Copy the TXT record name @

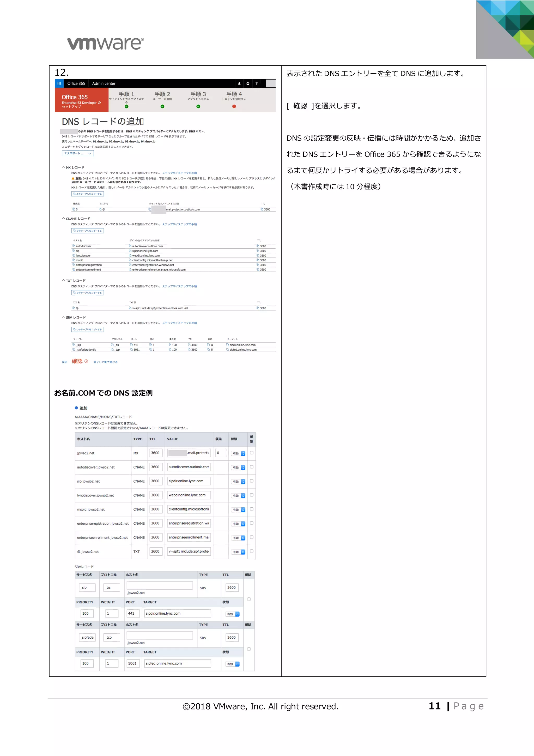74,308
